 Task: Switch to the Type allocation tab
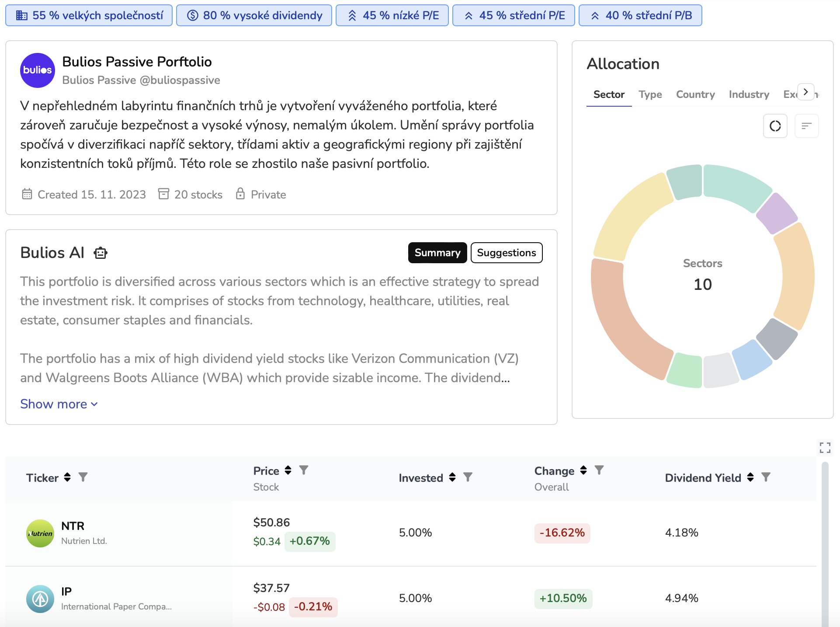click(650, 94)
